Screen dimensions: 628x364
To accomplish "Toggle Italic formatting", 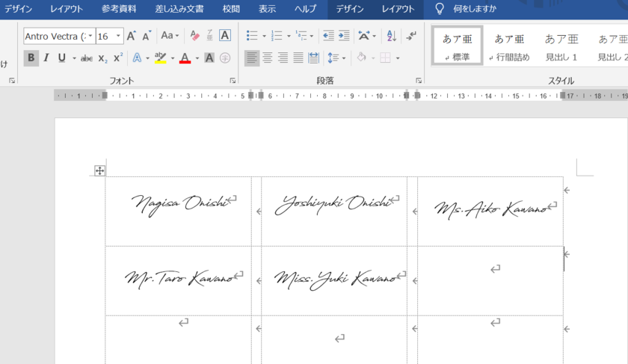I will coord(46,58).
